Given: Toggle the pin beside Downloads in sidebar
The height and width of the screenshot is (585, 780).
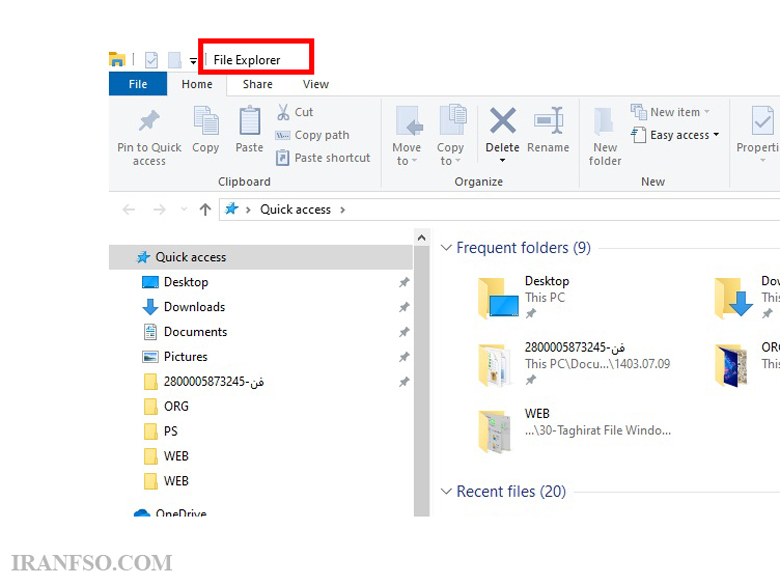Looking at the screenshot, I should (x=404, y=307).
